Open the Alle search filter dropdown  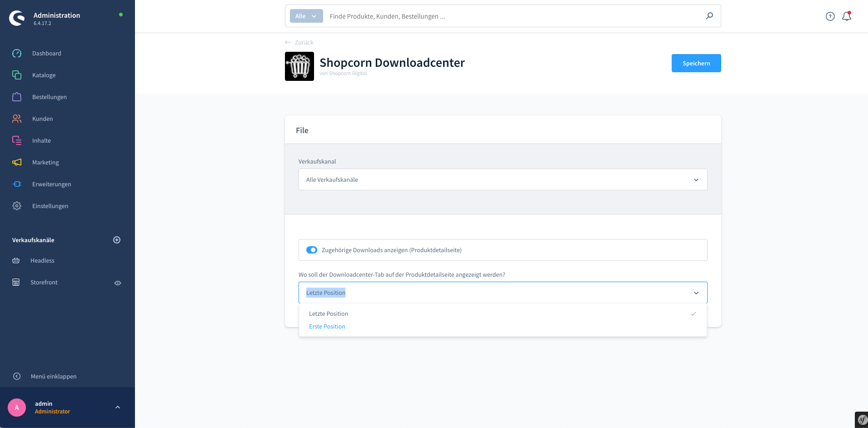pos(306,16)
